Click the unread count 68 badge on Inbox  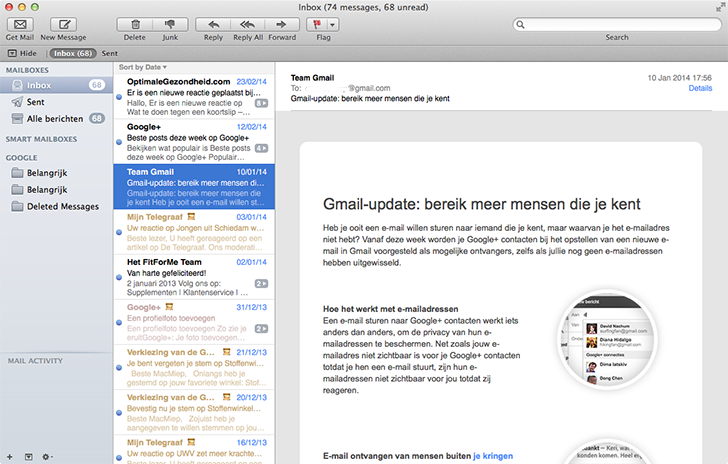(x=97, y=85)
